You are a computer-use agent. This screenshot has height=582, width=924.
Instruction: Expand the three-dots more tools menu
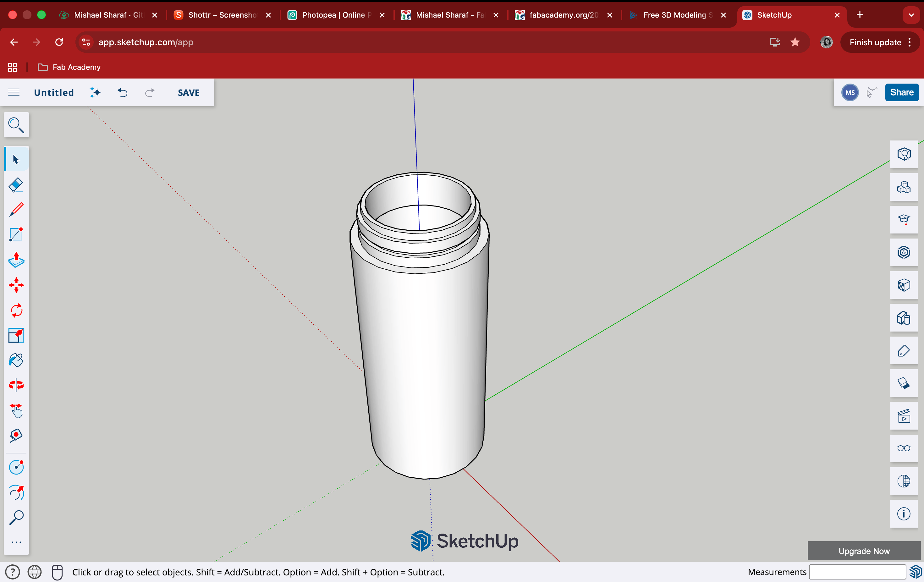point(16,542)
